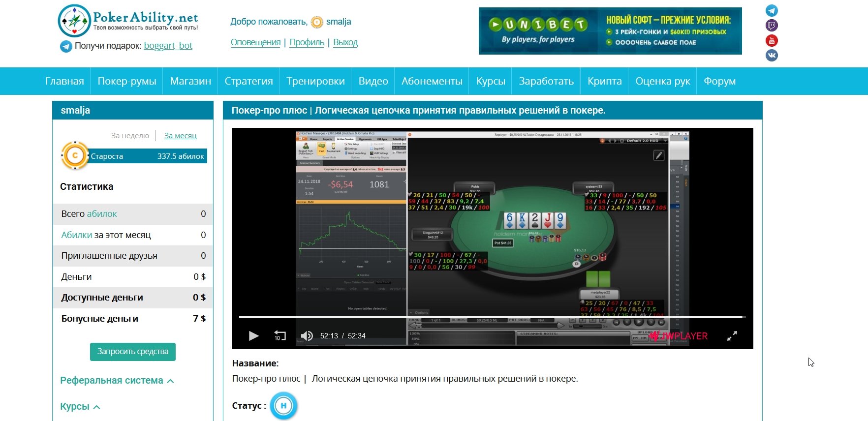Open the Профиль link
This screenshot has width=868, height=421.
[x=307, y=42]
